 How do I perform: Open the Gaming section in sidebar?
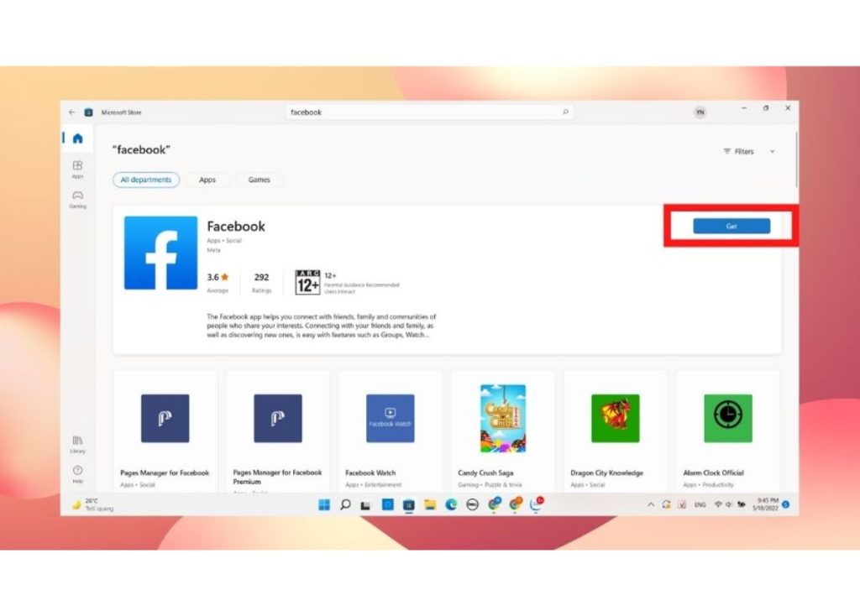pyautogui.click(x=78, y=199)
